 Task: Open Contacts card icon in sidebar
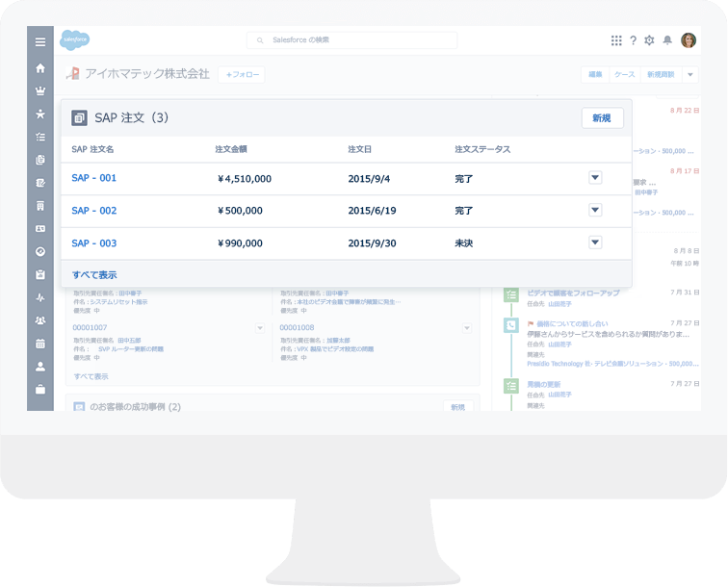coord(40,229)
